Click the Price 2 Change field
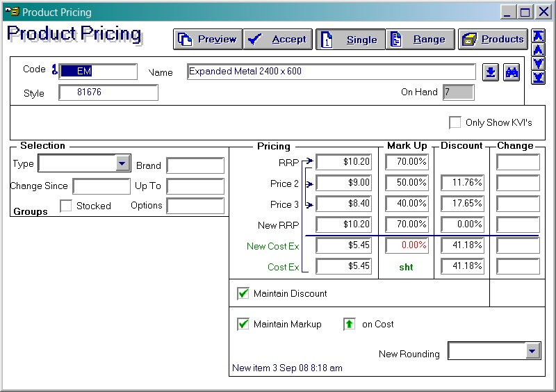The height and width of the screenshot is (392, 556). tap(518, 183)
